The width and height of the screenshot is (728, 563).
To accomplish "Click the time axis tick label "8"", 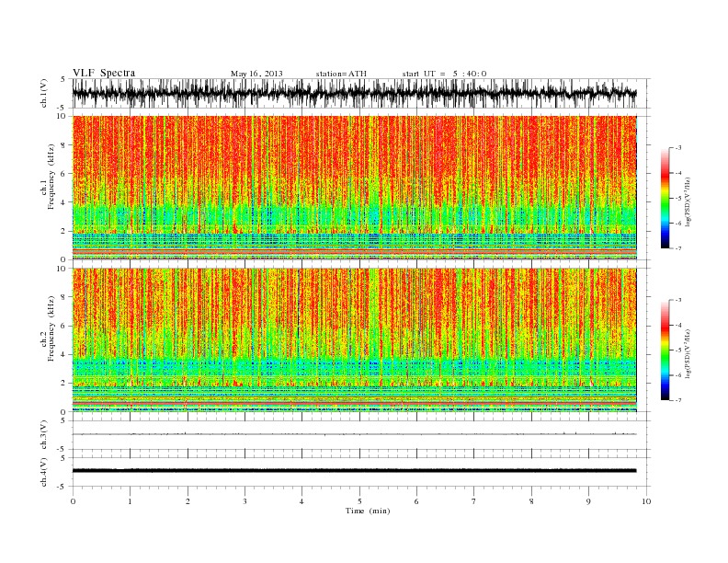I will tap(531, 501).
